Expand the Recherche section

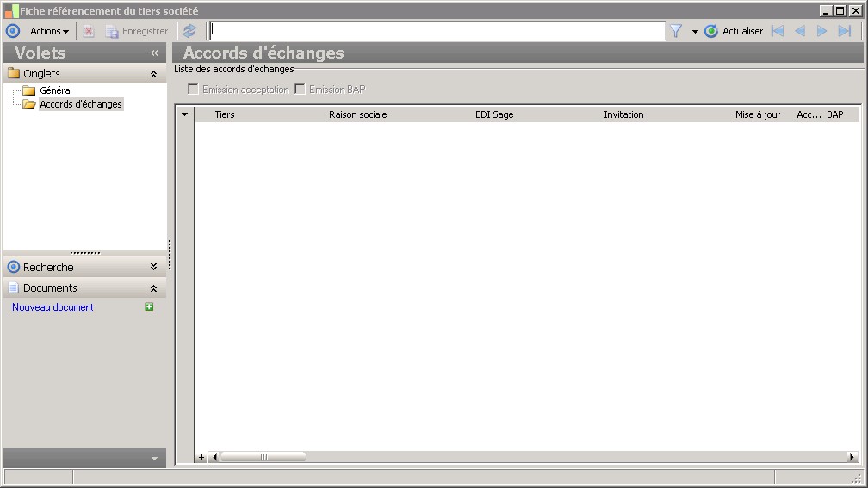pyautogui.click(x=153, y=267)
